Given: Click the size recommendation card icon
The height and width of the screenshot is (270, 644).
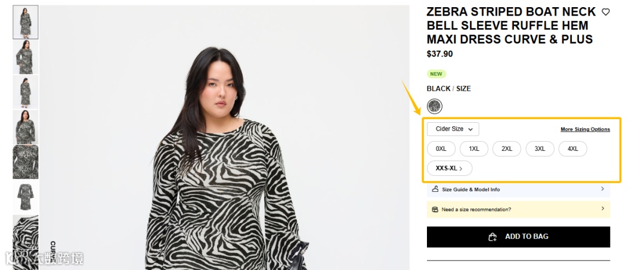Looking at the screenshot, I should 435,209.
